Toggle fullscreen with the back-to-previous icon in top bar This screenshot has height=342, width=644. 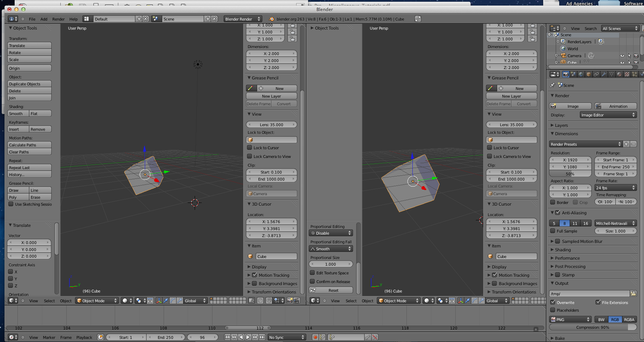(x=418, y=19)
